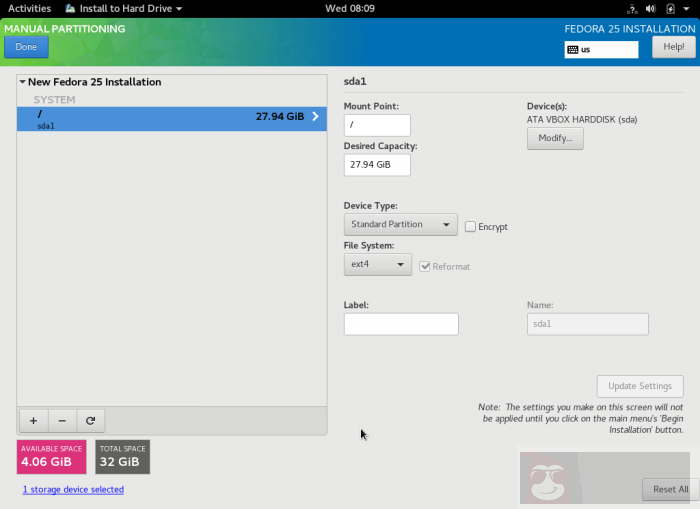700x509 pixels.
Task: Click the Name field showing sda1
Action: click(588, 324)
